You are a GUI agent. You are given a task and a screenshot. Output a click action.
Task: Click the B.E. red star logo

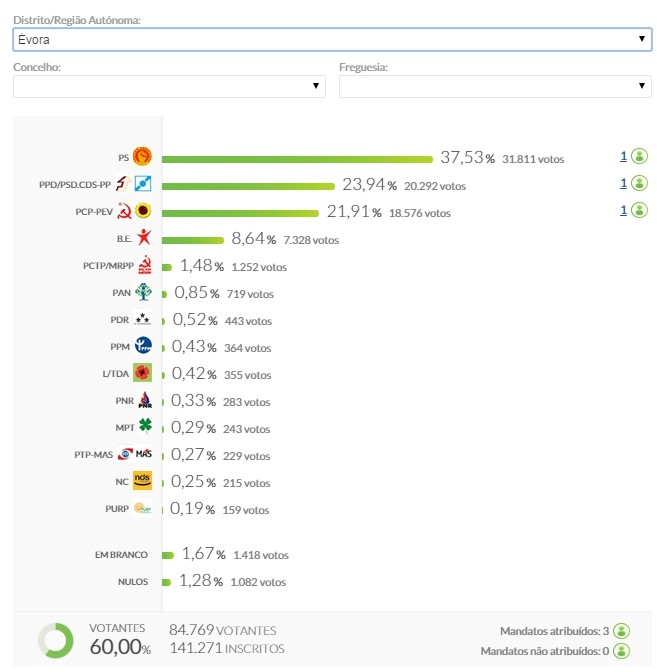144,237
